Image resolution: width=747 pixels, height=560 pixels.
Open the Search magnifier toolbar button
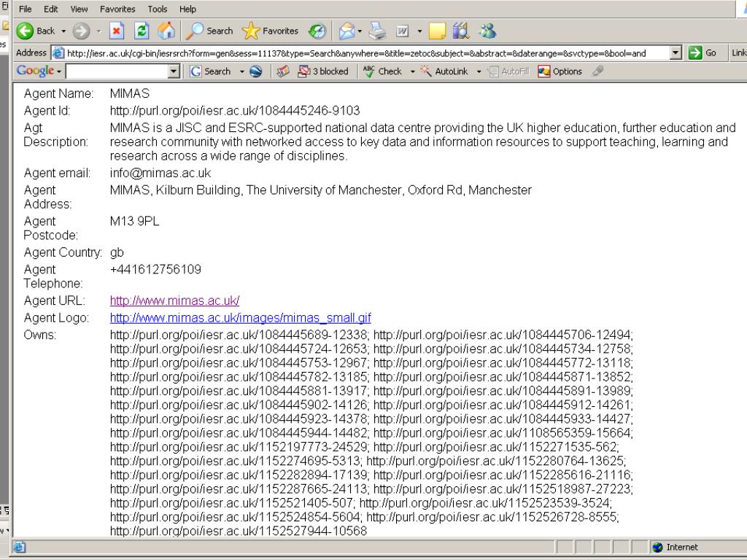pos(209,31)
